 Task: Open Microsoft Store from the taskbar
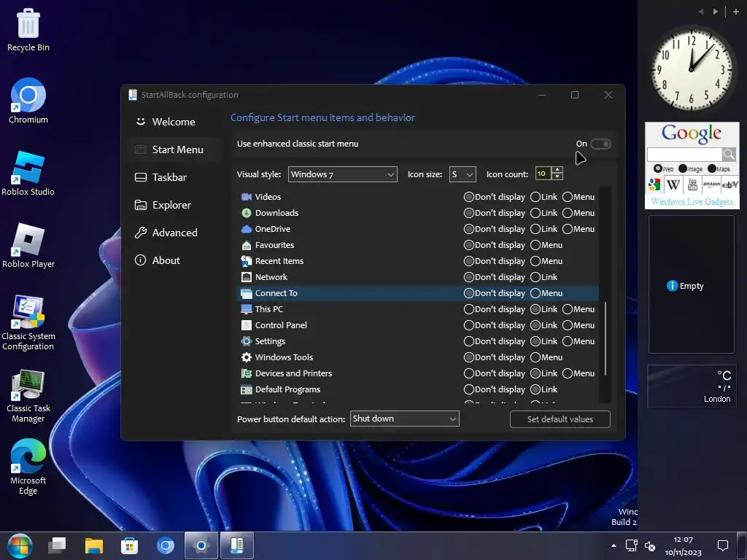[x=130, y=545]
